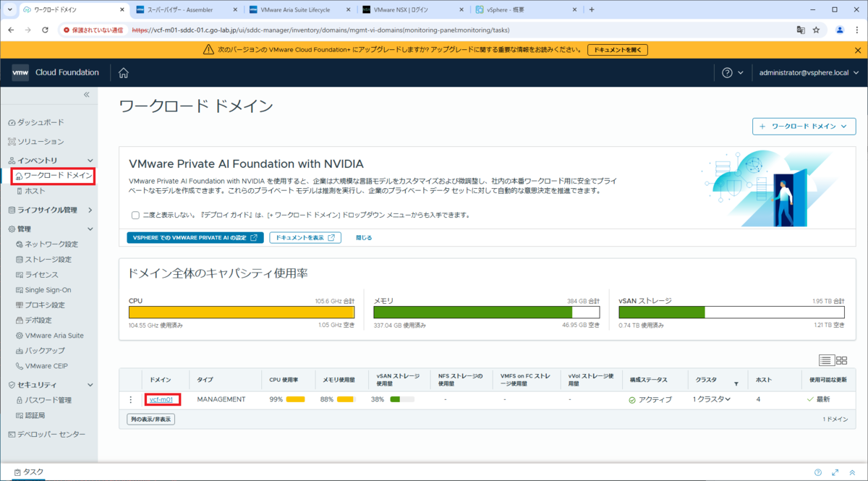Screen dimensions: 868x481
Task: Open パスワード管理 in sidebar
Action: tap(43, 400)
